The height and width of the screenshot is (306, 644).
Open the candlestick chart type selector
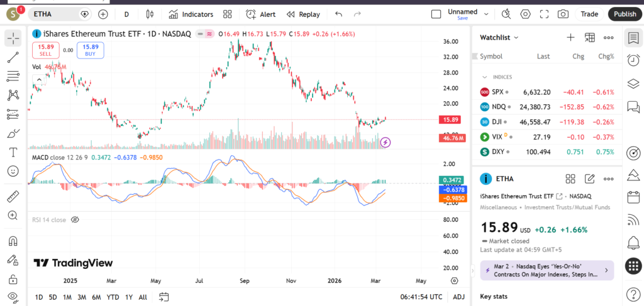tap(149, 14)
